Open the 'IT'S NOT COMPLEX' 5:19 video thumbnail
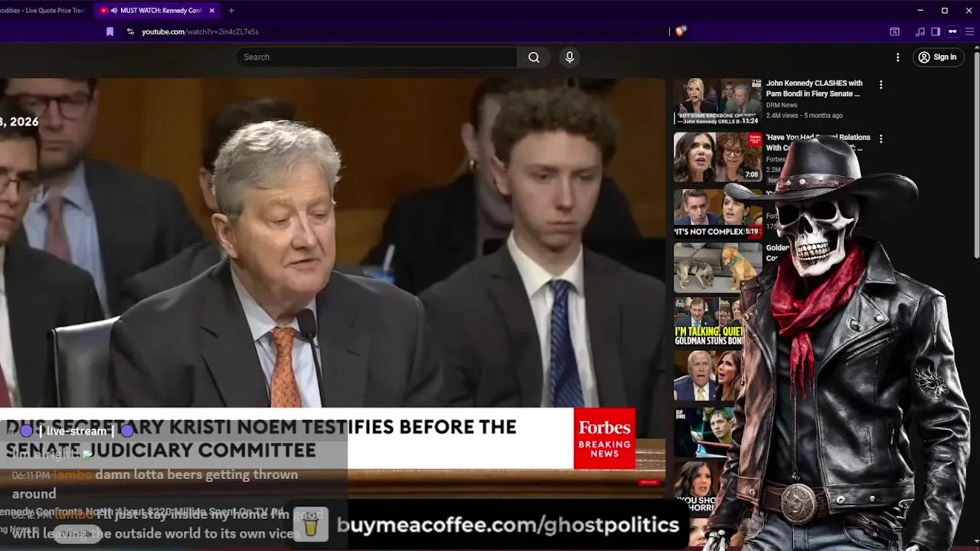Viewport: 980px width, 551px height. click(717, 213)
